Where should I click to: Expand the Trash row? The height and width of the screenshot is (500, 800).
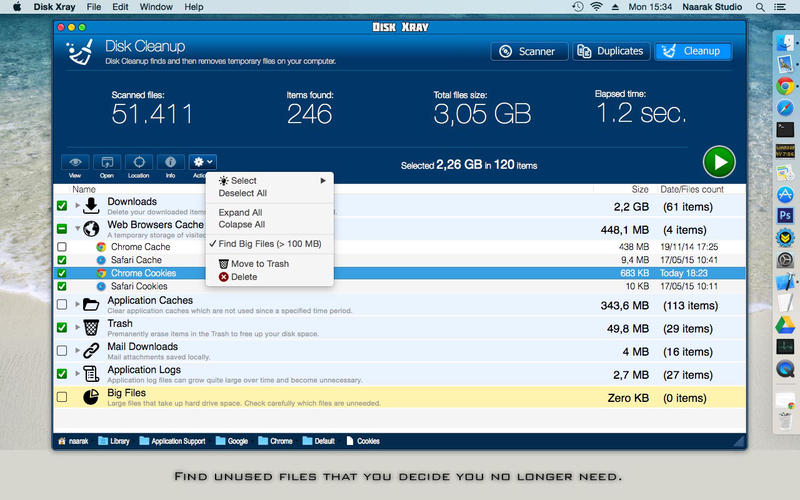click(x=77, y=328)
